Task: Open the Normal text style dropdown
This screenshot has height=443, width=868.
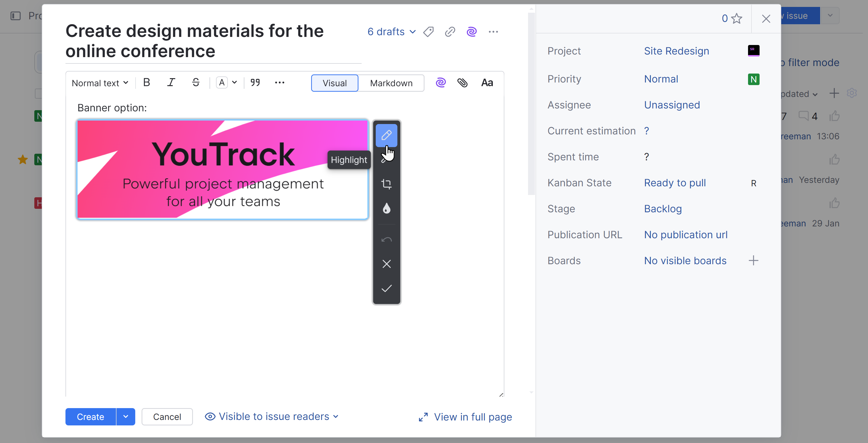Action: coord(100,83)
